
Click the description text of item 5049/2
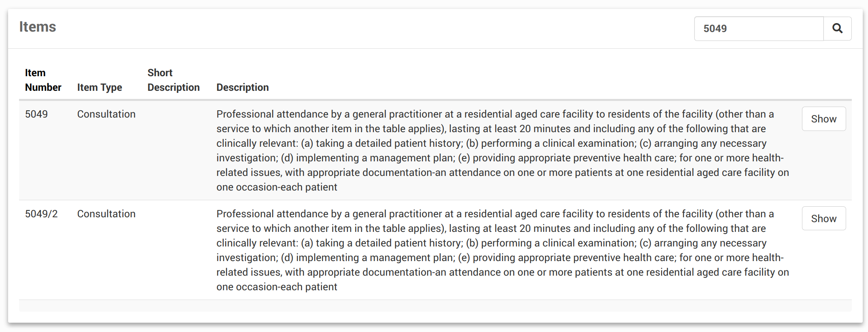502,250
